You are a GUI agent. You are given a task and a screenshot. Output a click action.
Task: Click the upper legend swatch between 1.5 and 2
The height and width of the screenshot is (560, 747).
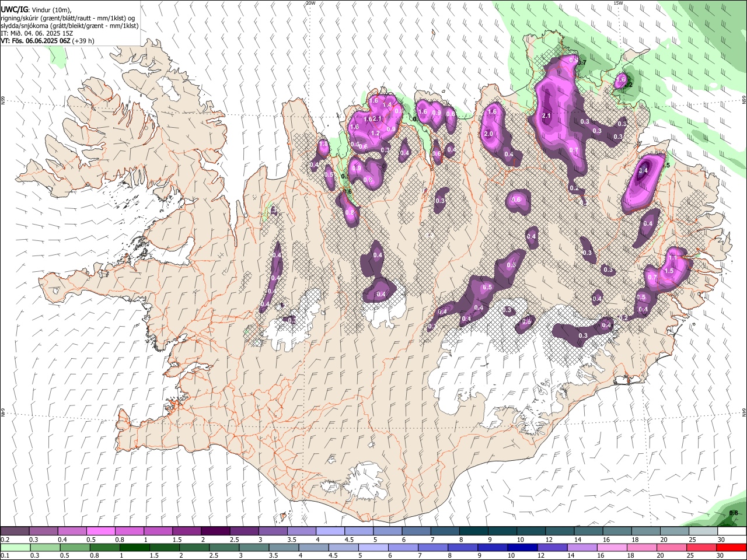[186, 531]
